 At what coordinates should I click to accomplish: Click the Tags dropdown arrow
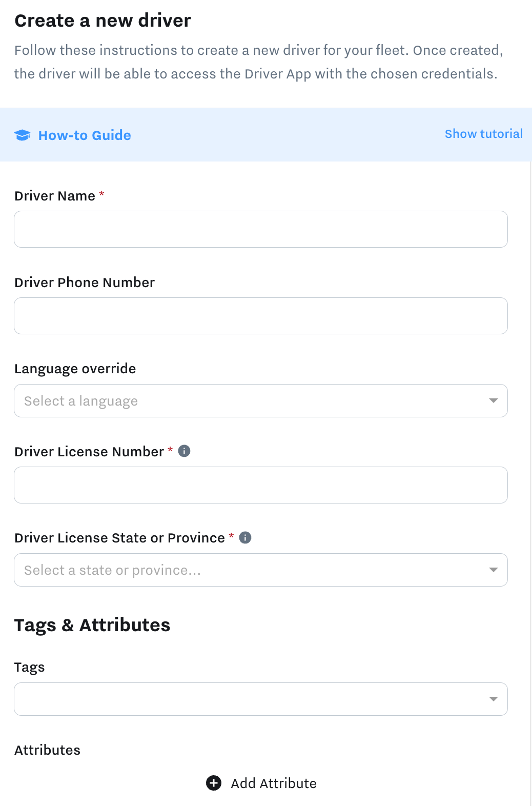click(x=493, y=699)
